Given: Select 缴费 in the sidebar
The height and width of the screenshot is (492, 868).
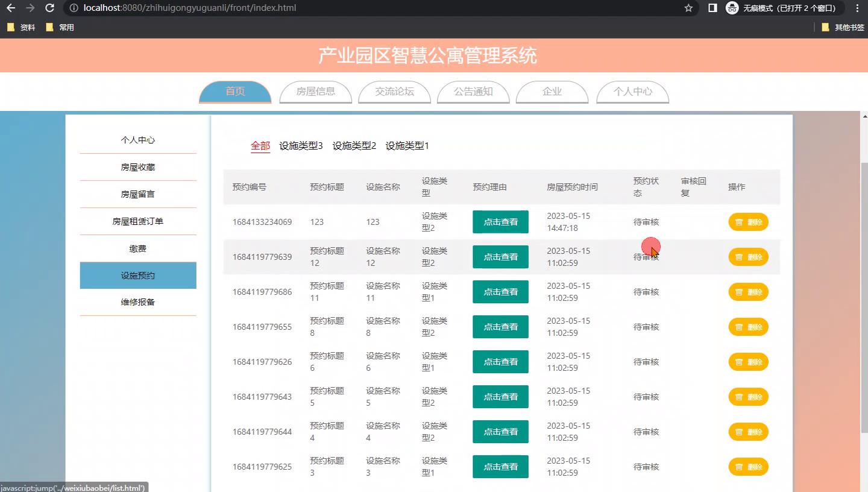Looking at the screenshot, I should tap(138, 248).
